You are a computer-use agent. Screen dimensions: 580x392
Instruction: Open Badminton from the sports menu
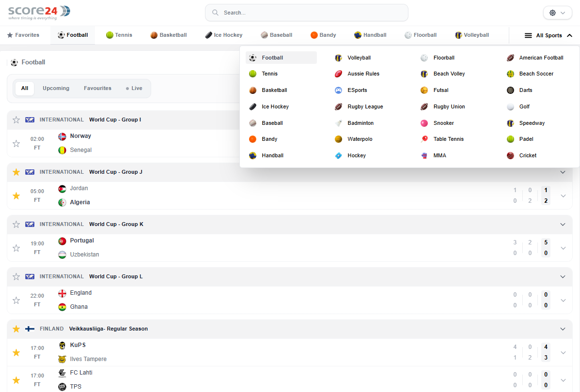click(x=354, y=123)
